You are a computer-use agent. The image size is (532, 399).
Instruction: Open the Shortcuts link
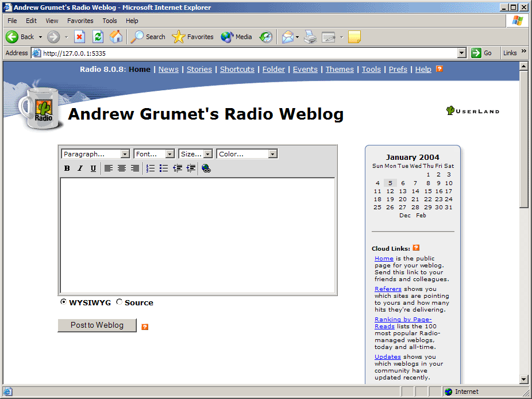(x=237, y=69)
